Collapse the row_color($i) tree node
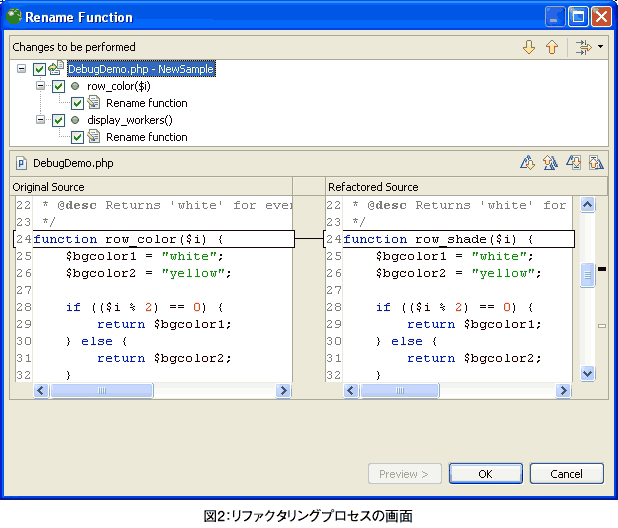This screenshot has width=618, height=528. point(40,86)
